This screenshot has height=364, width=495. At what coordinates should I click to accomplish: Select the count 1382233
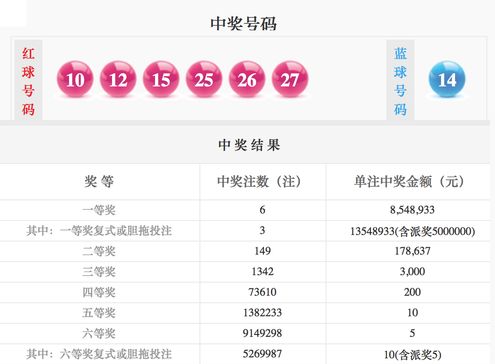[x=262, y=313]
